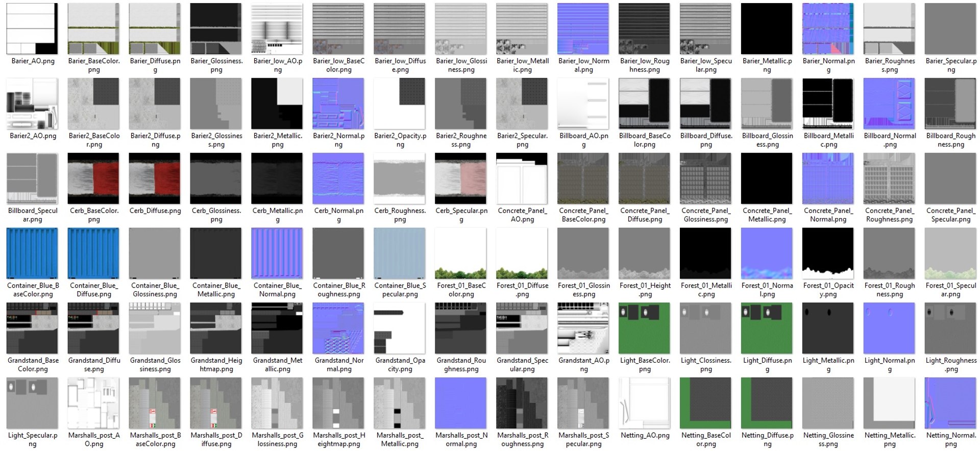
Task: Click the file name "Billboard_Specular.png"
Action: coord(33,215)
